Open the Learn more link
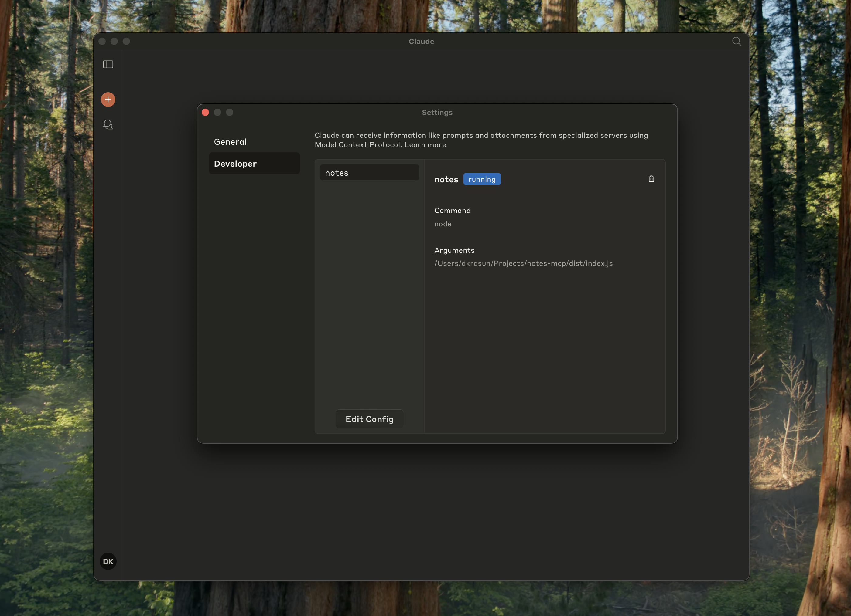This screenshot has height=616, width=851. (425, 145)
